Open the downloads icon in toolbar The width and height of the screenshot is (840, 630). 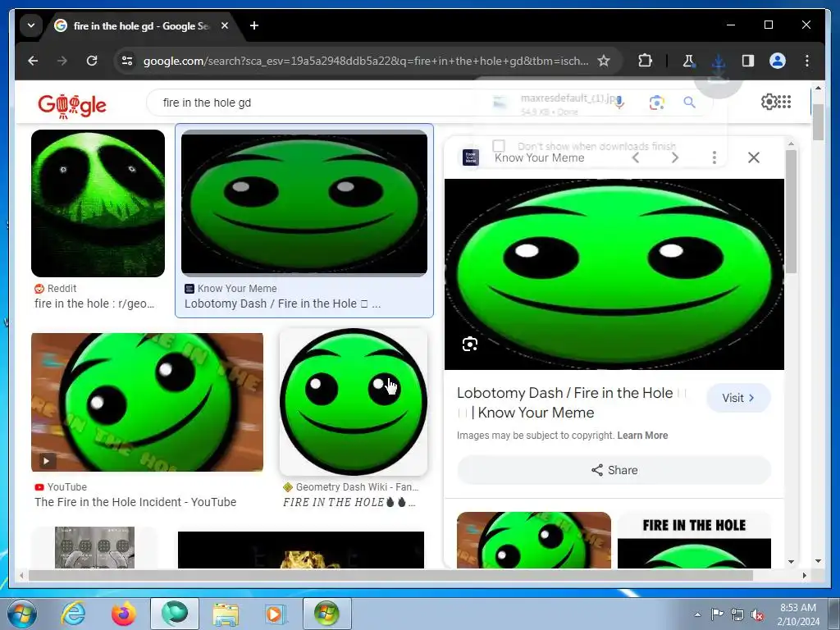coord(719,61)
